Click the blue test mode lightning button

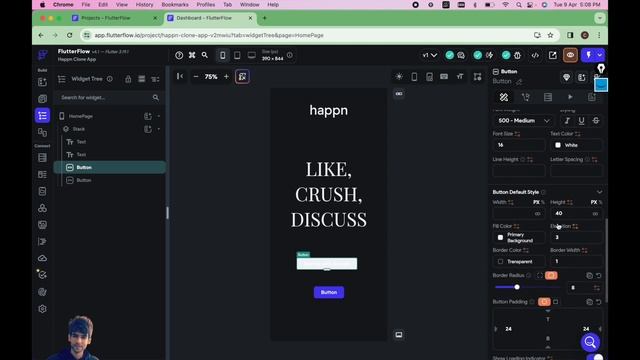coord(589,55)
